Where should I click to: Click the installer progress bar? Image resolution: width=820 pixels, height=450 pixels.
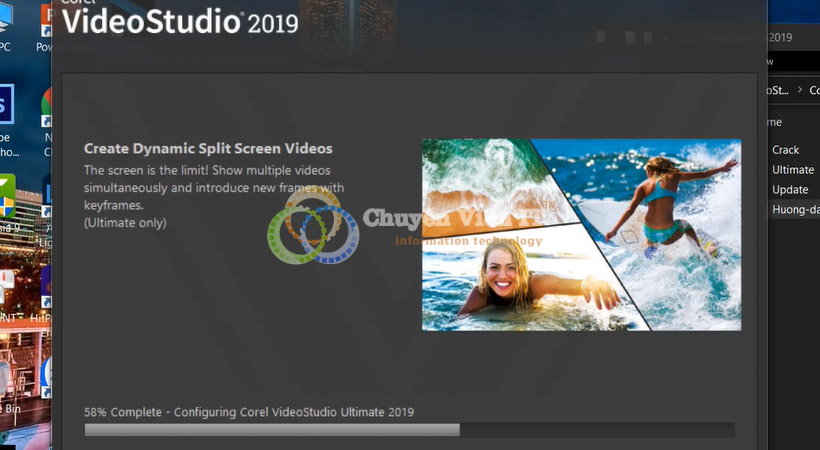[x=409, y=430]
